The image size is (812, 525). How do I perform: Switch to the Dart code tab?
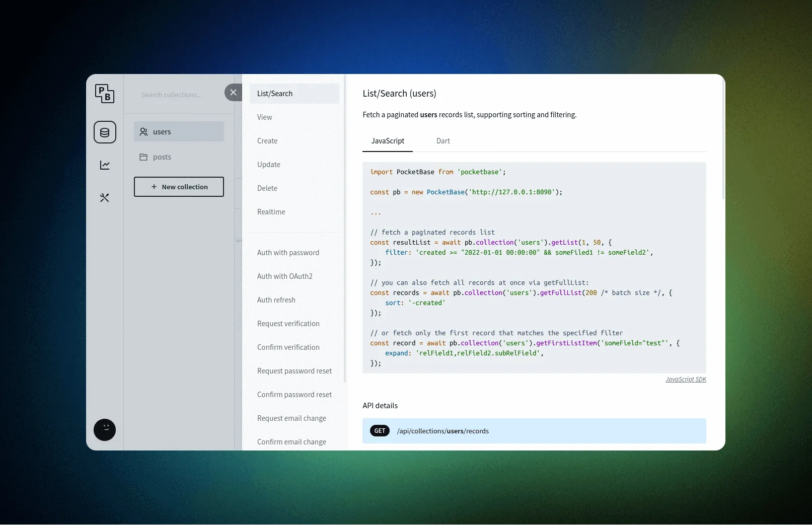point(443,141)
